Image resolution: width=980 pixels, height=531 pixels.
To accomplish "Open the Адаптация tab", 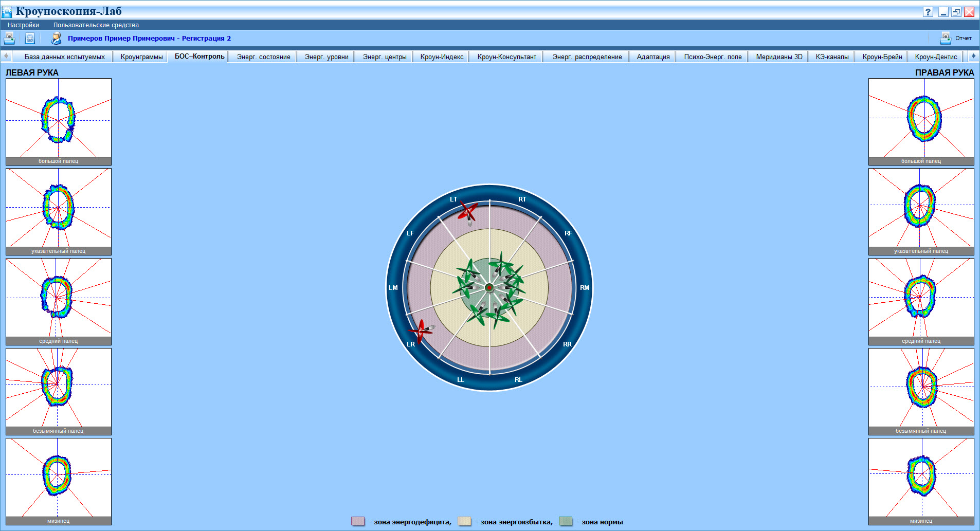I will [x=653, y=57].
